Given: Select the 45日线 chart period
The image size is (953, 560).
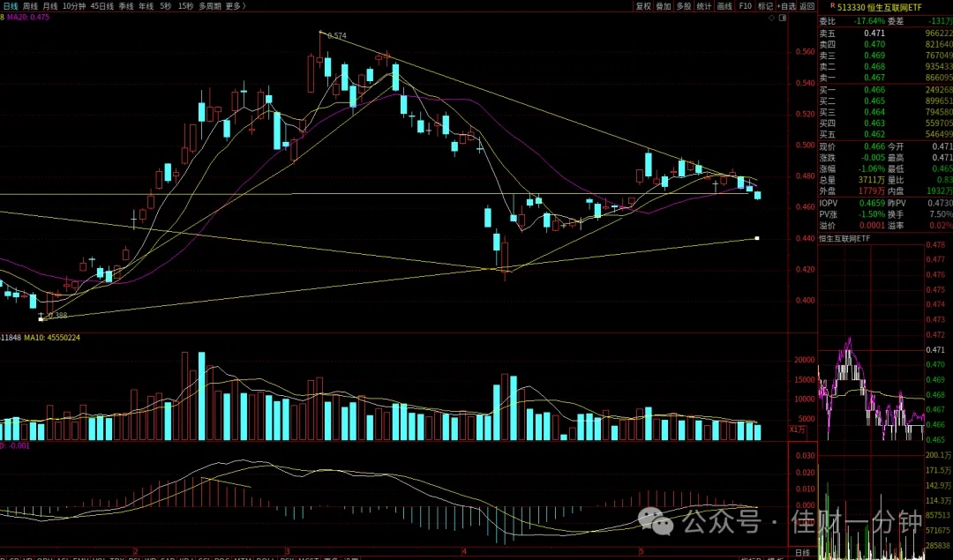Looking at the screenshot, I should pyautogui.click(x=102, y=6).
